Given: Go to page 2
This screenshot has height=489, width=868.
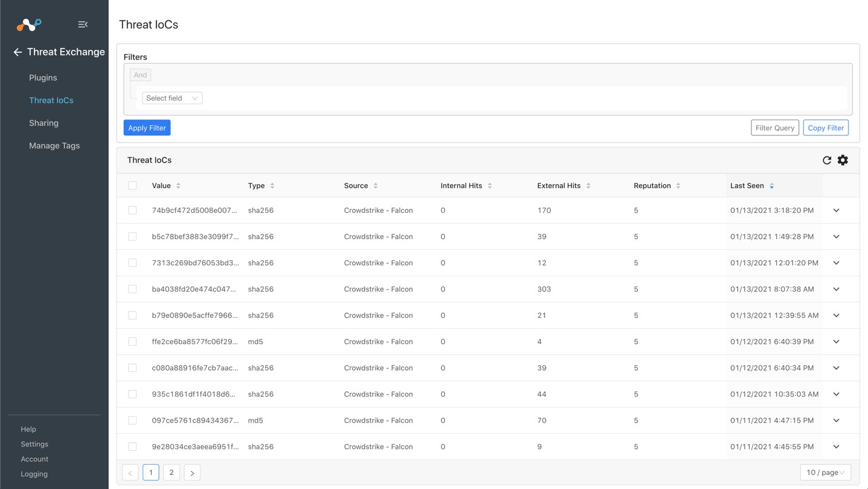Looking at the screenshot, I should (x=172, y=473).
